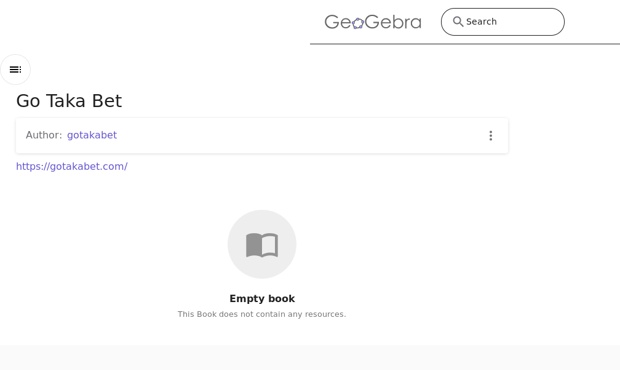Click the Go Taka Bet book title
This screenshot has height=370, width=620.
69,101
